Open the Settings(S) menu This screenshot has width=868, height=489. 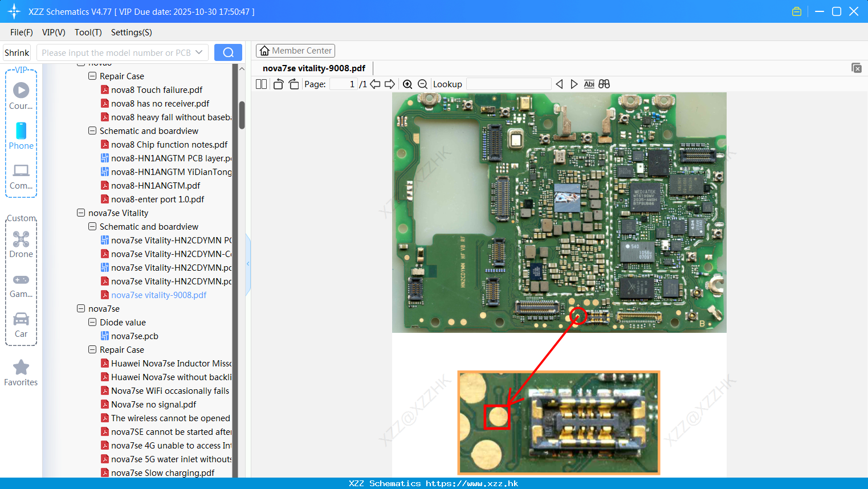(x=132, y=32)
